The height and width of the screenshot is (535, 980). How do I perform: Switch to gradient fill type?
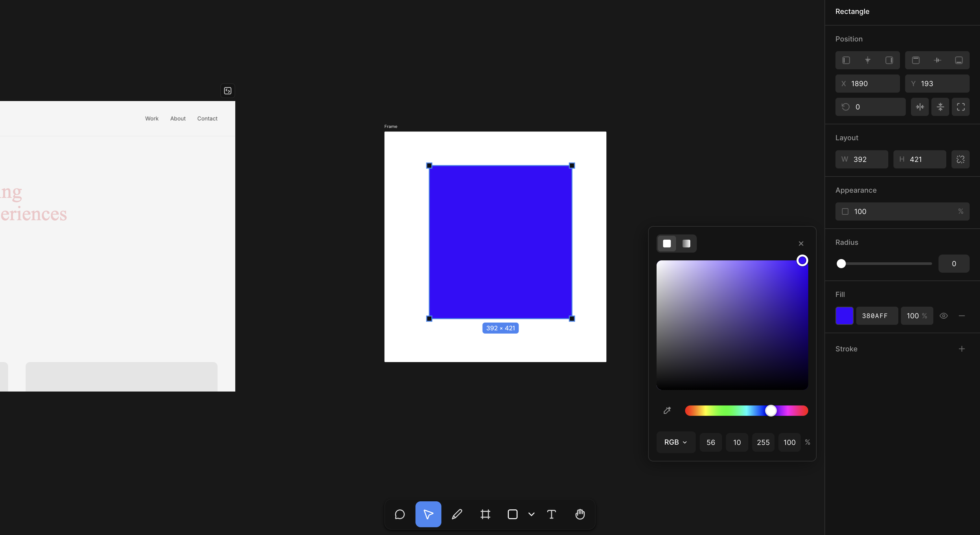click(x=686, y=243)
